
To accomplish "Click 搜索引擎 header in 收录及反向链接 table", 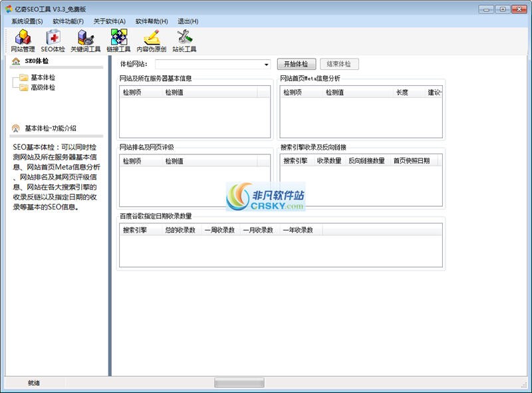I will tap(295, 161).
